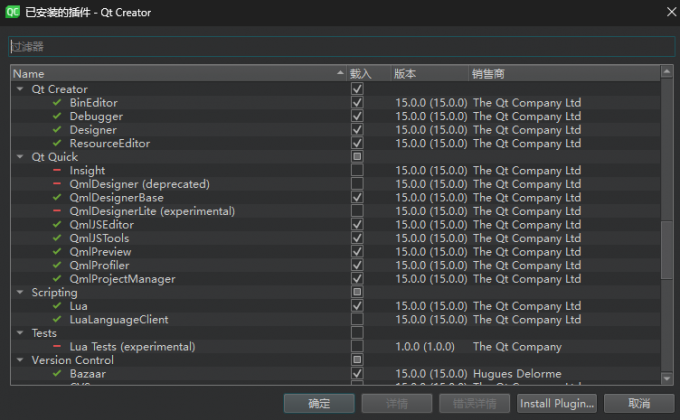This screenshot has height=420, width=680.
Task: Click green checkmark icon beside Bazaar
Action: click(x=57, y=374)
